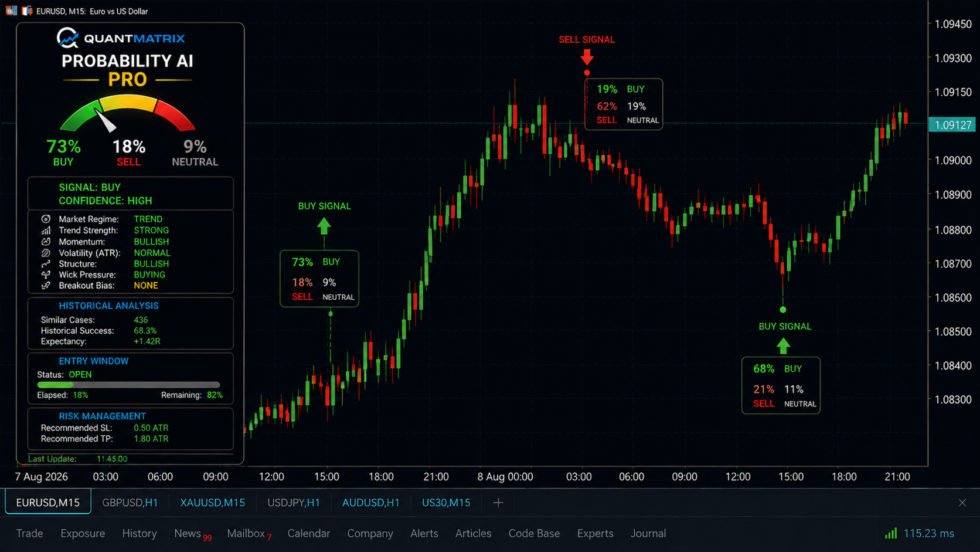Screen dimensions: 980x552
Task: Click the Market Regime row icon
Action: click(46, 219)
